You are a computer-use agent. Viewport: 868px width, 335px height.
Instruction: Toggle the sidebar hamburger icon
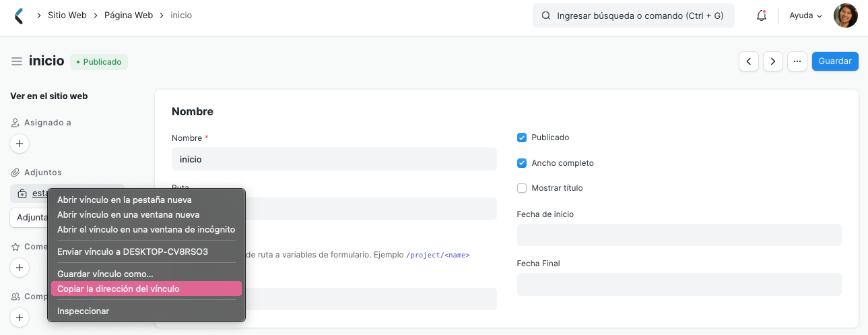(17, 61)
